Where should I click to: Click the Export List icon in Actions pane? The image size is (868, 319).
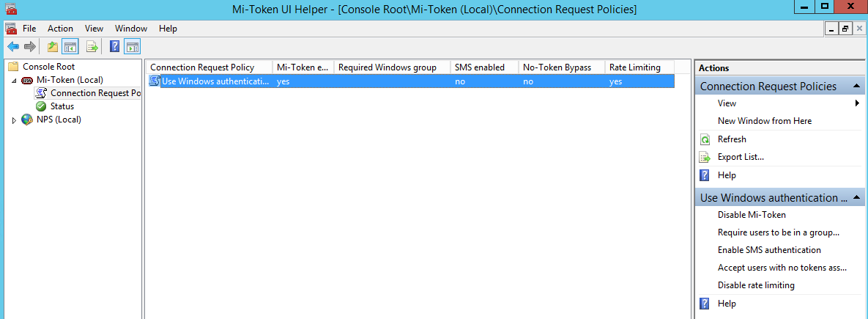coord(705,157)
